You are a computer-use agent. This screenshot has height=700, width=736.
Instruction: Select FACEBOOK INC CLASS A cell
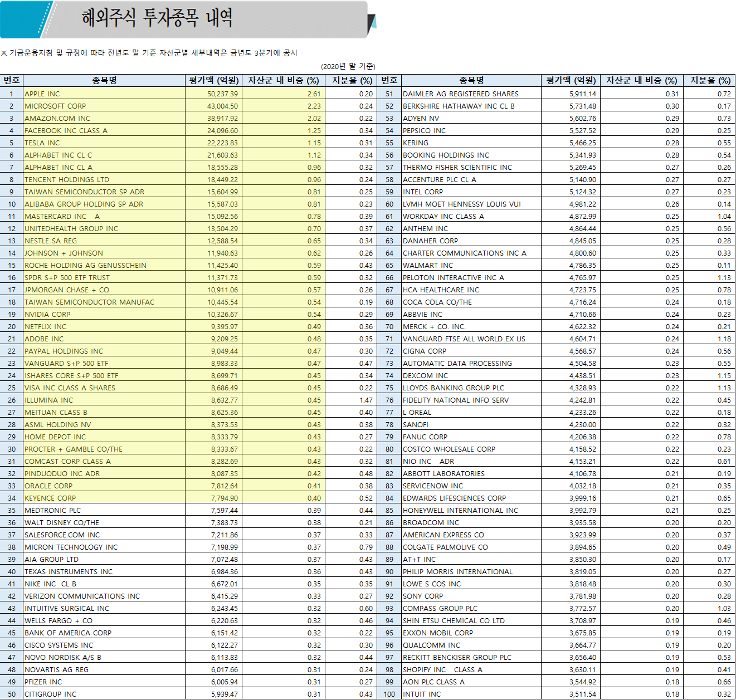(x=104, y=130)
